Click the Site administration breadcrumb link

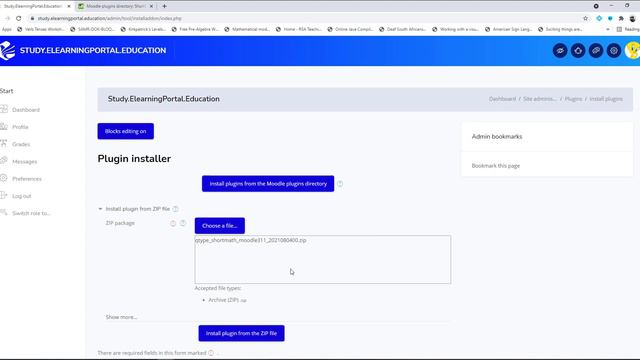540,99
